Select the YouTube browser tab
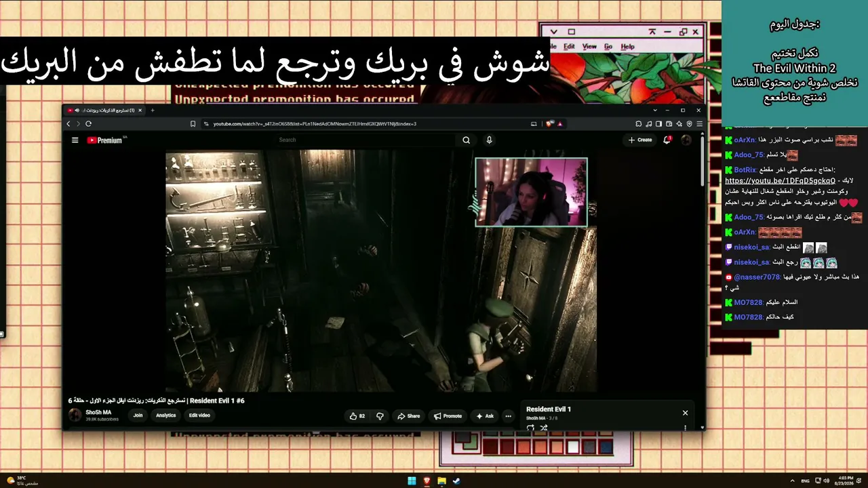868x488 pixels. click(105, 110)
